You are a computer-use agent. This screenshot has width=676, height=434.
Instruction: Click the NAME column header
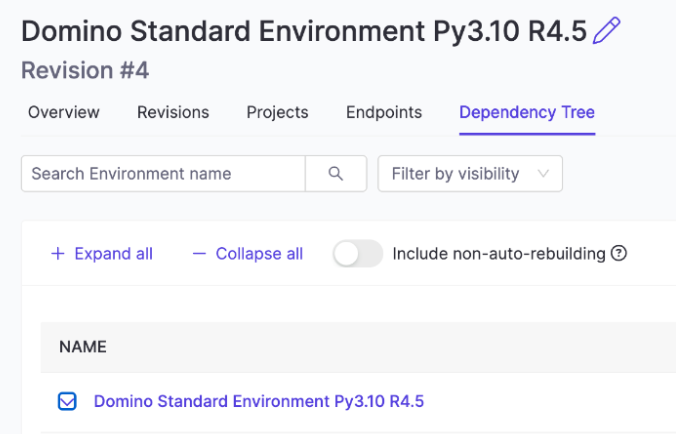click(83, 347)
